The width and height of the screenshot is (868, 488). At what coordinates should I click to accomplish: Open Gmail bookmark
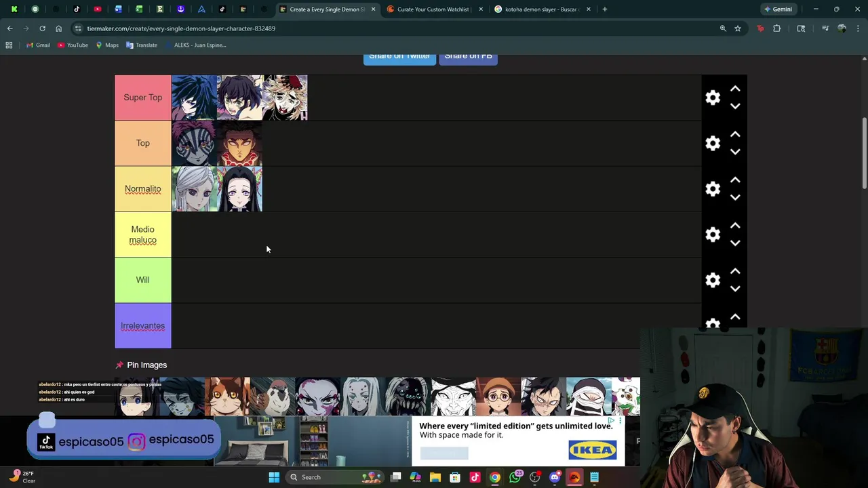tap(38, 45)
